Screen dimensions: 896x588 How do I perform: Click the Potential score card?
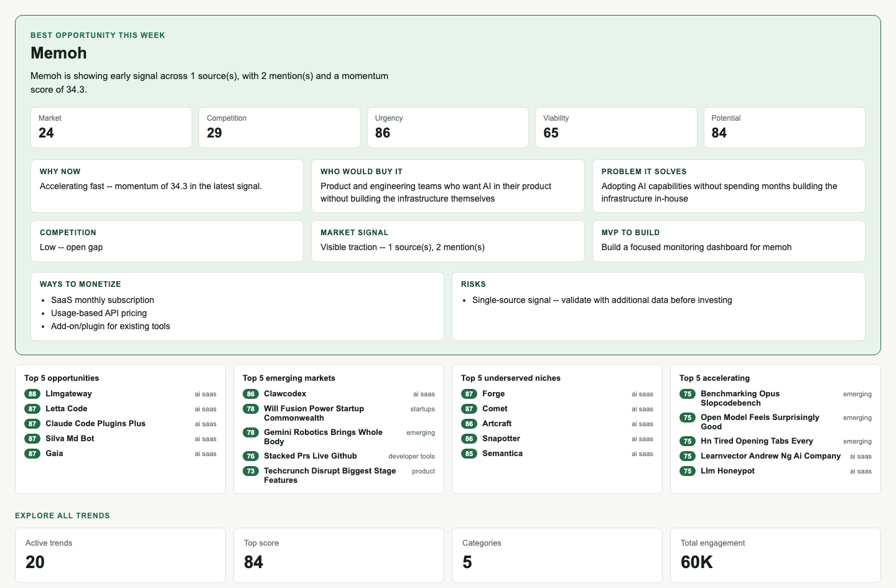point(785,128)
